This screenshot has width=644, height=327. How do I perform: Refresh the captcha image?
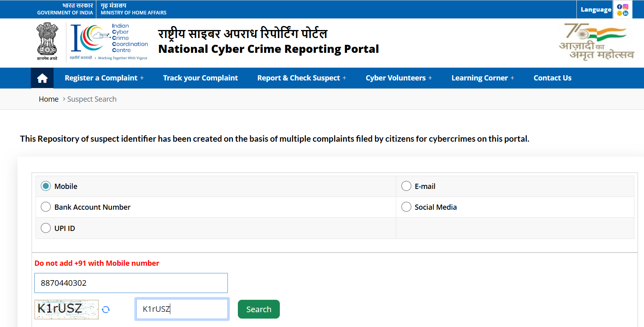click(x=106, y=309)
